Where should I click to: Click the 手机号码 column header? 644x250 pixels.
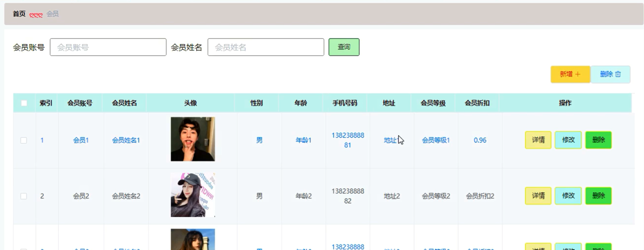coord(345,103)
